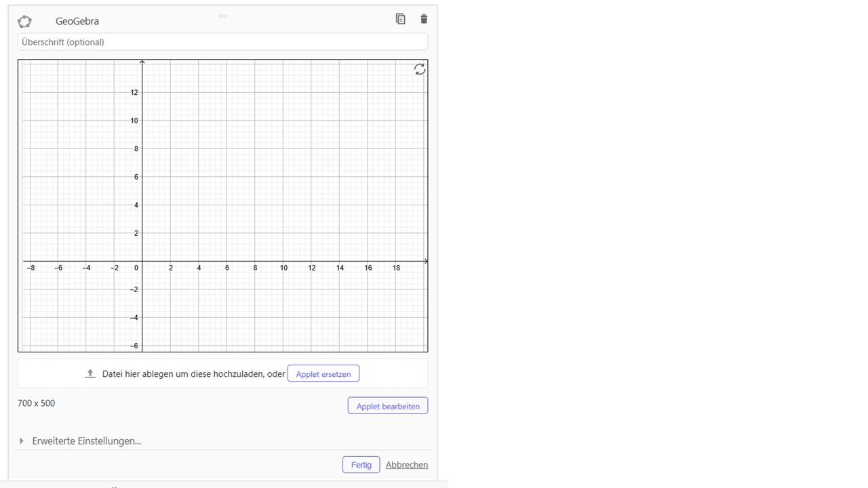
Task: Duplicate the GeoGebra element with copy icon
Action: (401, 19)
